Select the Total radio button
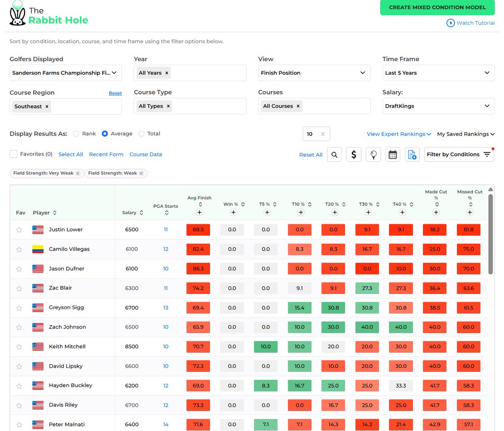 click(142, 134)
